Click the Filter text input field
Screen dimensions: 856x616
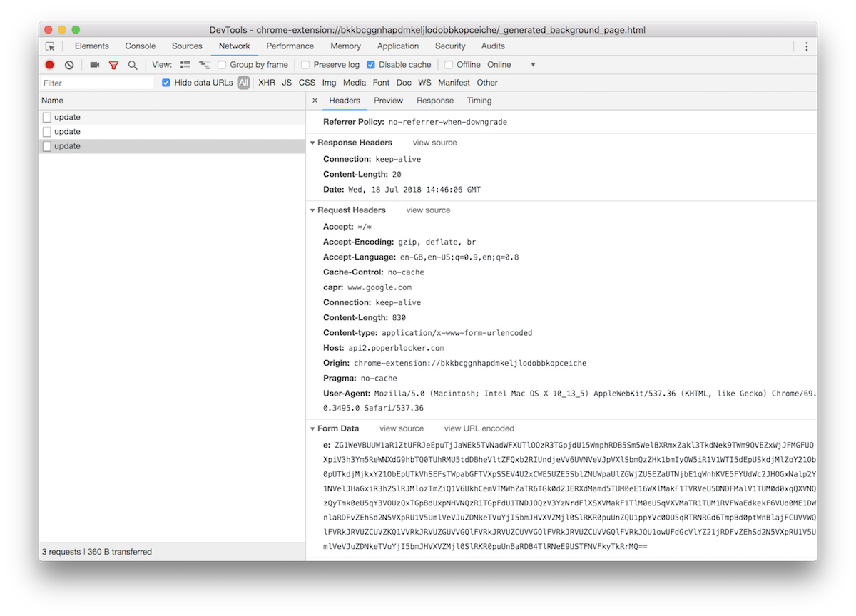(97, 83)
